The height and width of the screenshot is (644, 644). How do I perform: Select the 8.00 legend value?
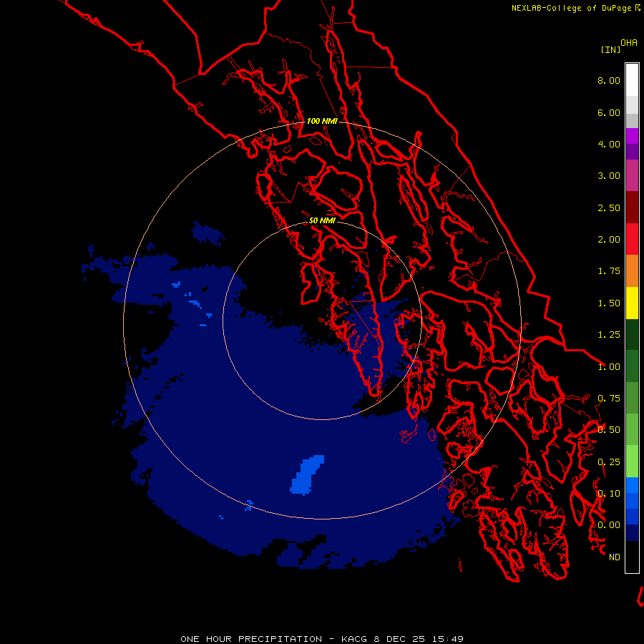click(609, 80)
